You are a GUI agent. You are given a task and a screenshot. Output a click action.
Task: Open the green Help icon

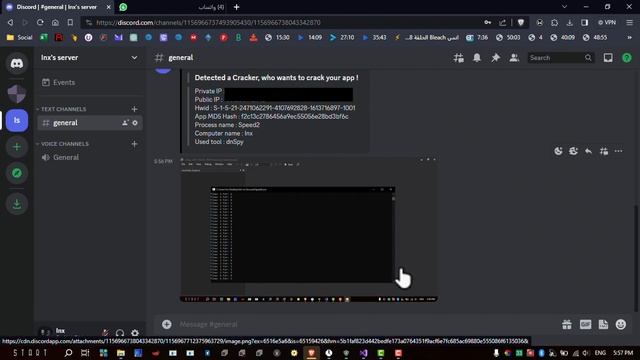(x=627, y=58)
